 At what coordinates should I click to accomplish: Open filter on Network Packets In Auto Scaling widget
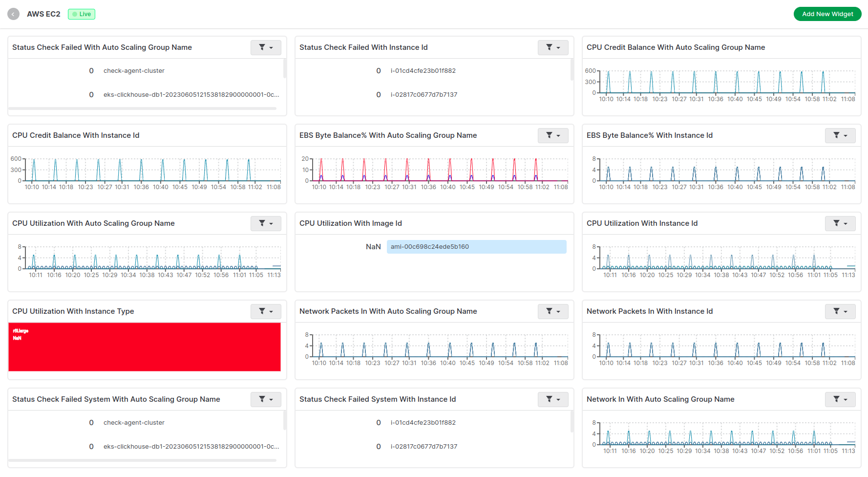coord(553,311)
